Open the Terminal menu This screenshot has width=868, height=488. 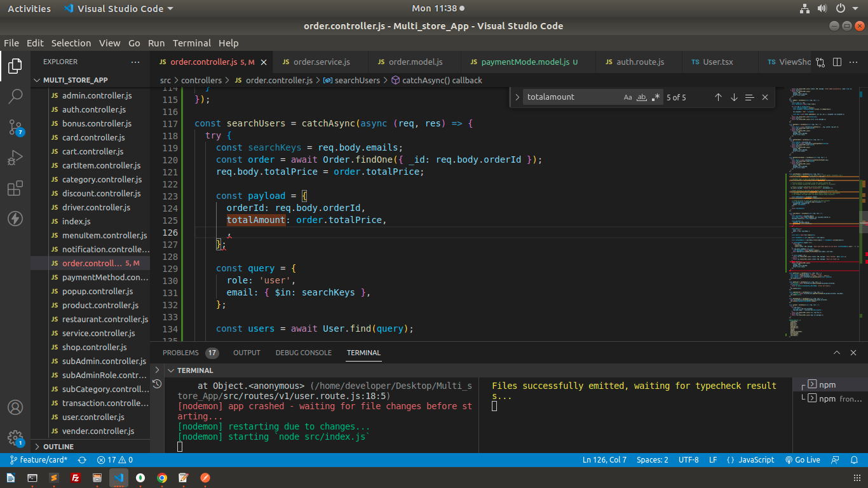[191, 43]
